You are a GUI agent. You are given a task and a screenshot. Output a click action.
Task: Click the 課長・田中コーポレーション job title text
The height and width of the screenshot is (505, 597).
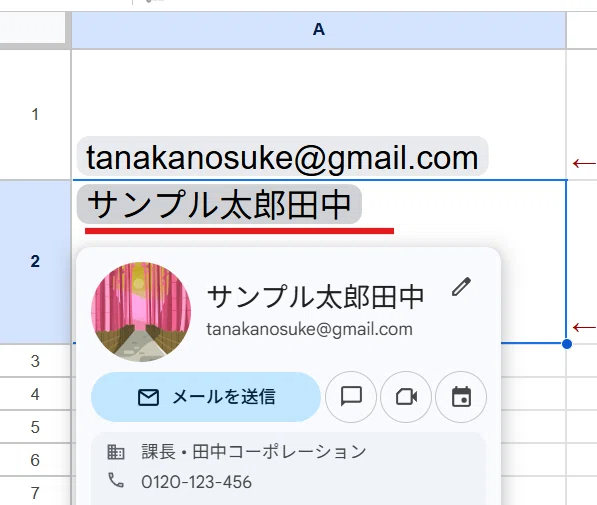pos(254,452)
